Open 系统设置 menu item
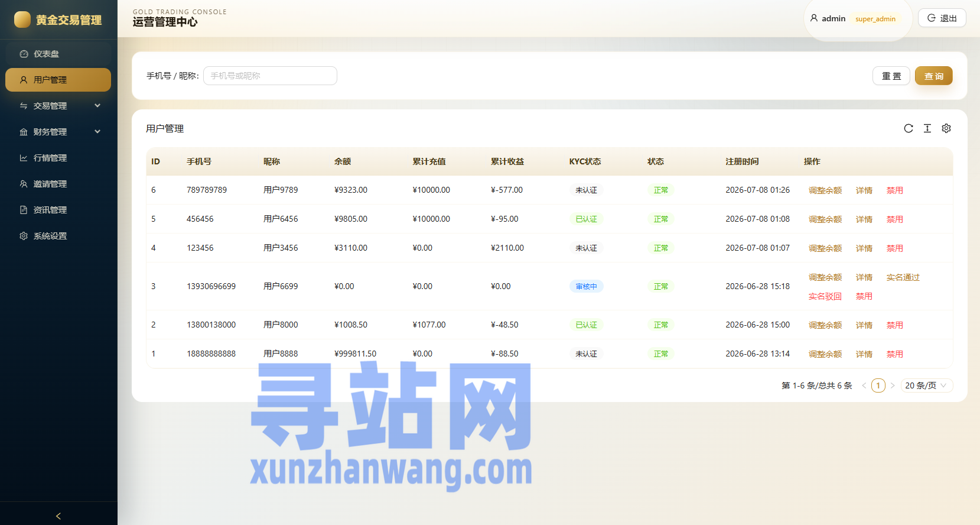 (58, 236)
